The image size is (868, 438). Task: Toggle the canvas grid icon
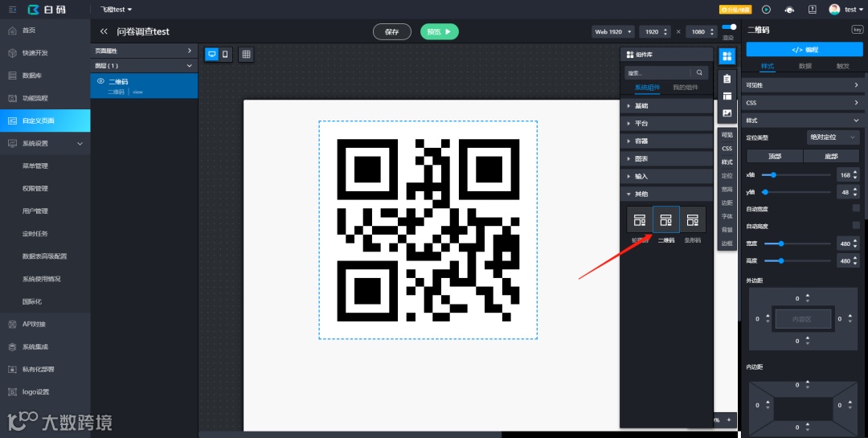click(x=247, y=55)
